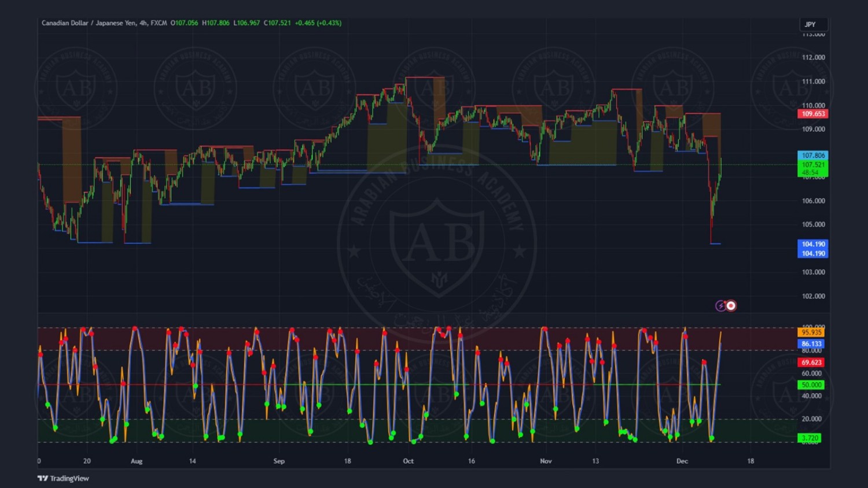Click the Nov label on time axis
The width and height of the screenshot is (868, 488).
546,461
